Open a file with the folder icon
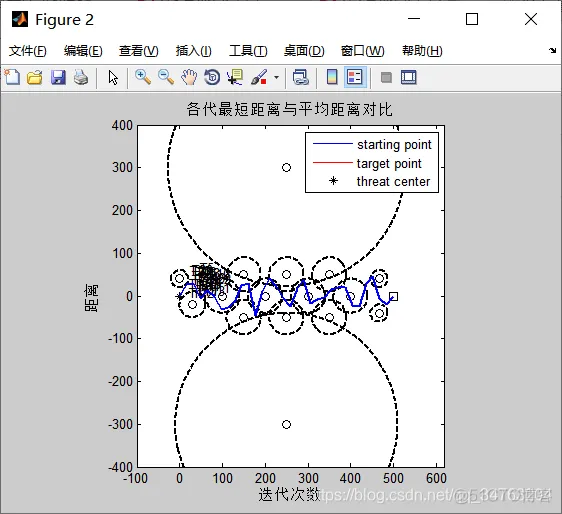Screen dimensions: 562x514 coord(35,77)
